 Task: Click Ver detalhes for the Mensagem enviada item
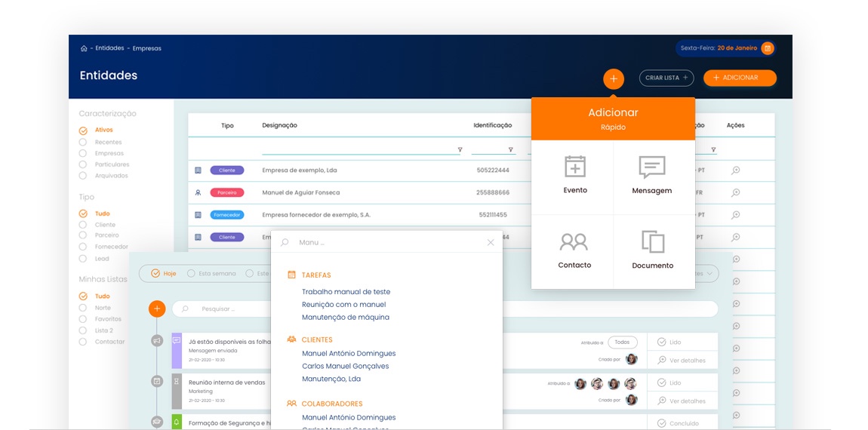tap(682, 361)
